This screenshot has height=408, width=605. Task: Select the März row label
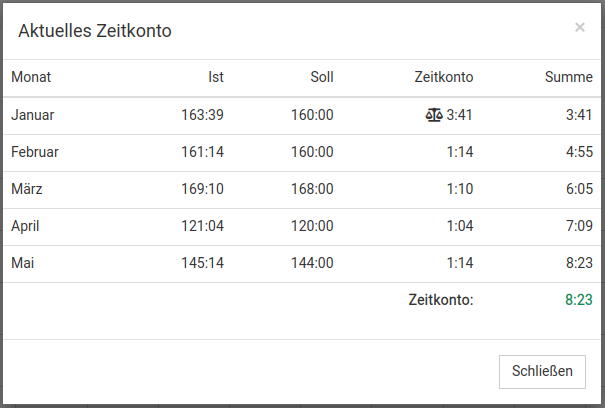point(27,189)
